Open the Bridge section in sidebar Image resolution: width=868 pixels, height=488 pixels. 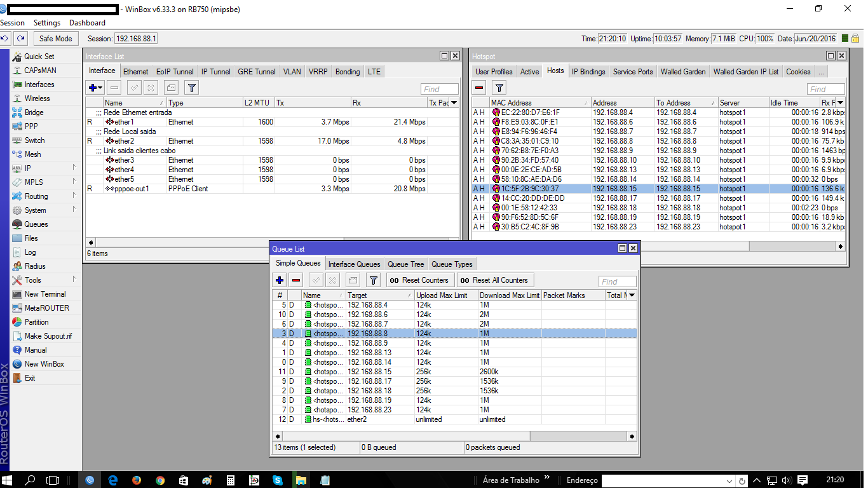pyautogui.click(x=34, y=112)
